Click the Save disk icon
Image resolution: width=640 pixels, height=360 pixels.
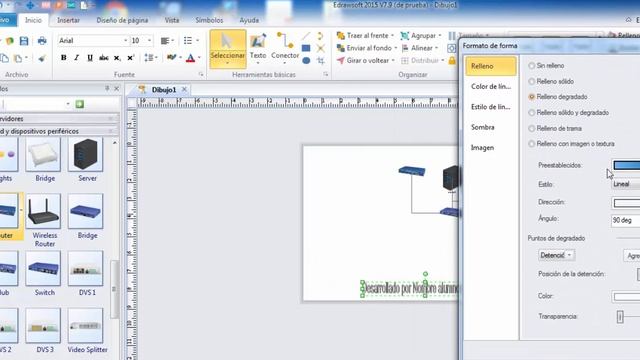(x=24, y=41)
